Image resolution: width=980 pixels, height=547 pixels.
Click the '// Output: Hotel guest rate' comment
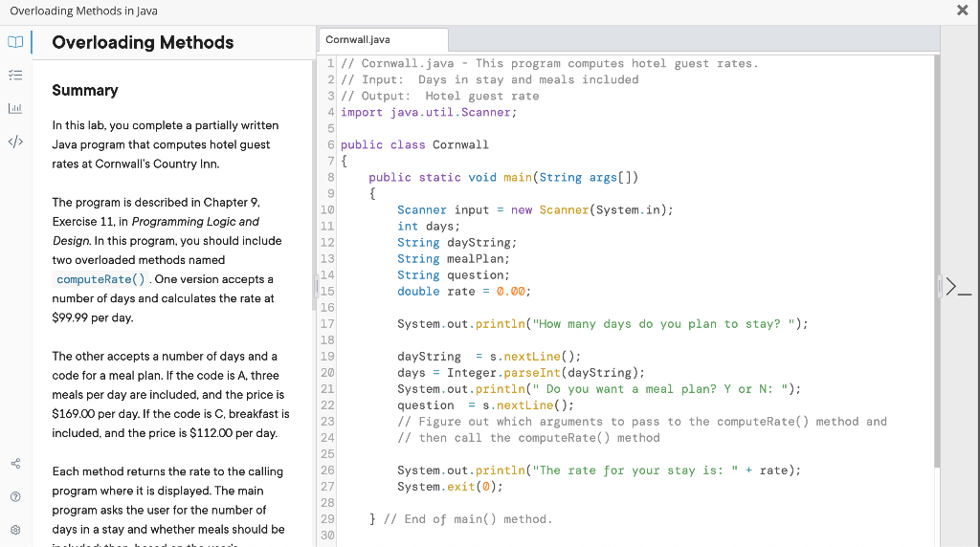(x=440, y=97)
